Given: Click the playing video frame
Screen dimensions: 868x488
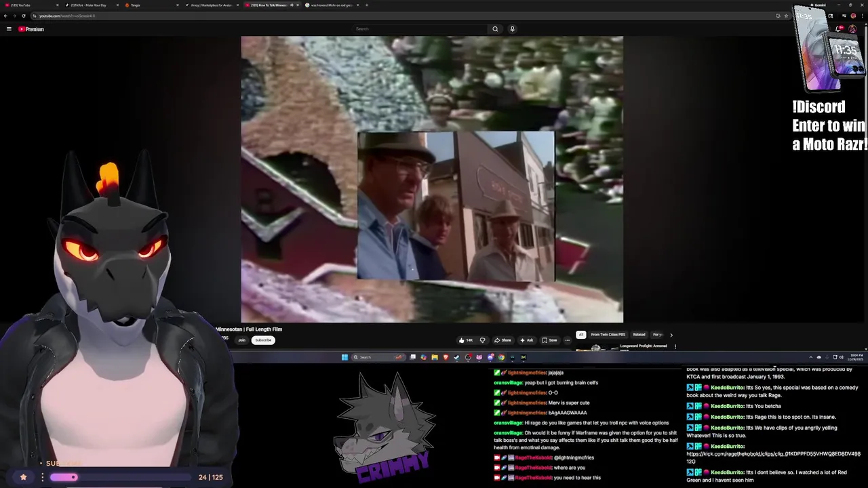Looking at the screenshot, I should [x=432, y=179].
